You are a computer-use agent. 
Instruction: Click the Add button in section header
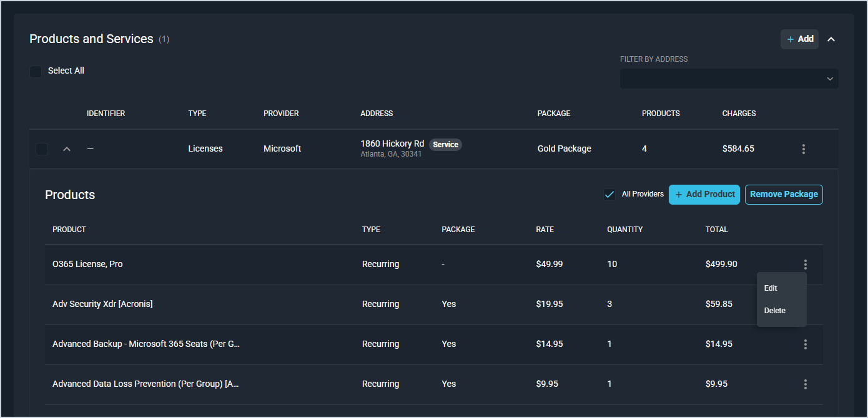click(x=799, y=39)
